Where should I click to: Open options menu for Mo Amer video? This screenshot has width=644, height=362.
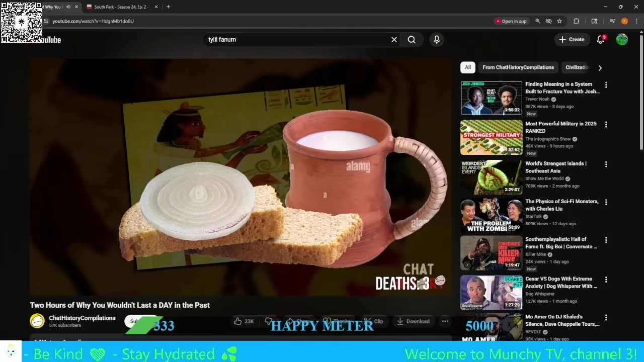(x=606, y=318)
